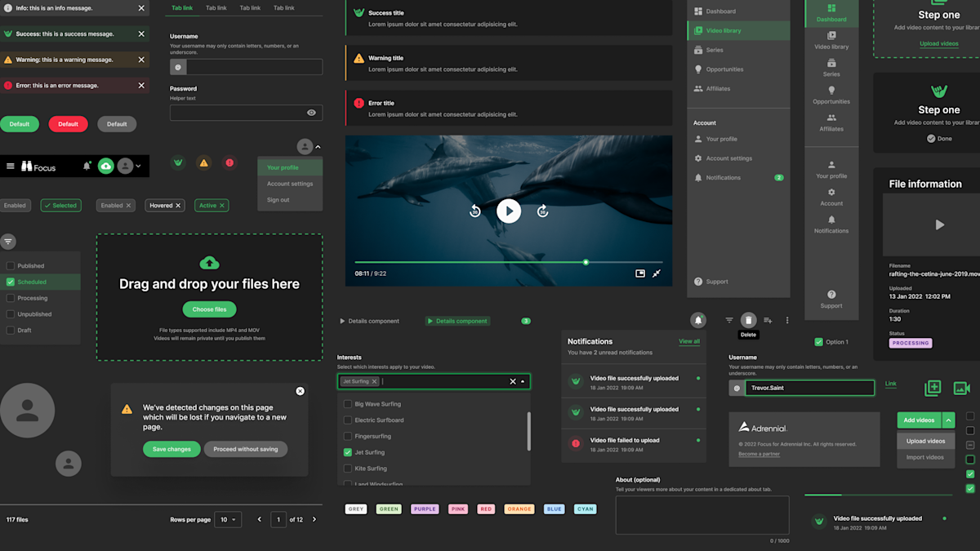The width and height of the screenshot is (980, 551).
Task: Choose Account settings from profile menu
Action: [x=290, y=184]
